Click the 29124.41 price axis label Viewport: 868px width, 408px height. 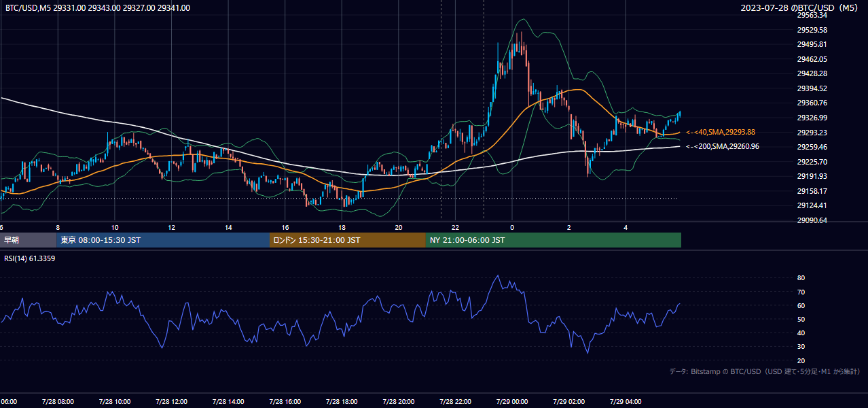click(x=812, y=205)
